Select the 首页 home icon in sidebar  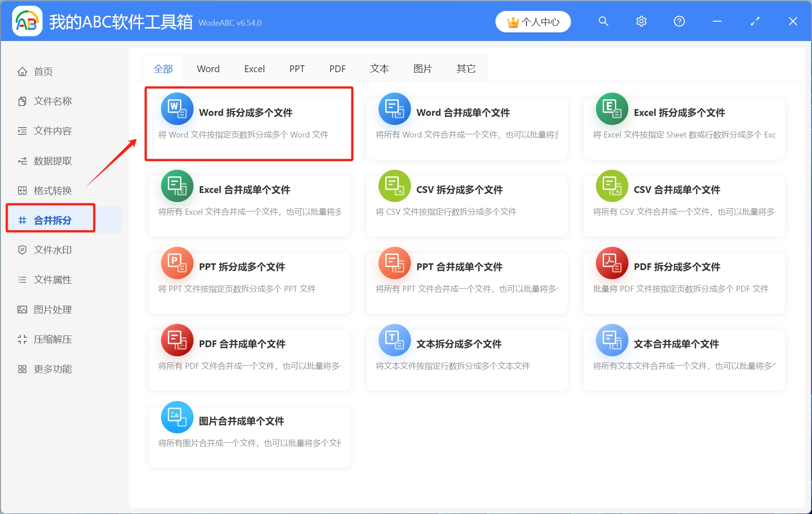coord(22,71)
